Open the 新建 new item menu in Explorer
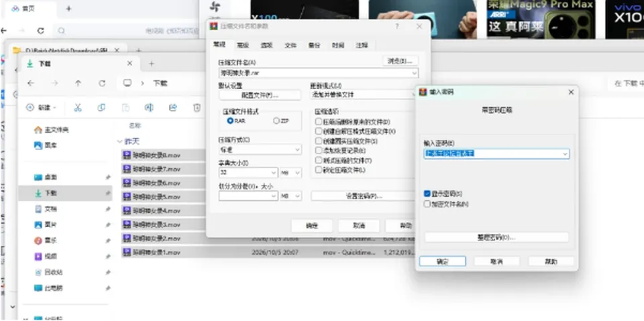This screenshot has height=321, width=644. pyautogui.click(x=41, y=107)
